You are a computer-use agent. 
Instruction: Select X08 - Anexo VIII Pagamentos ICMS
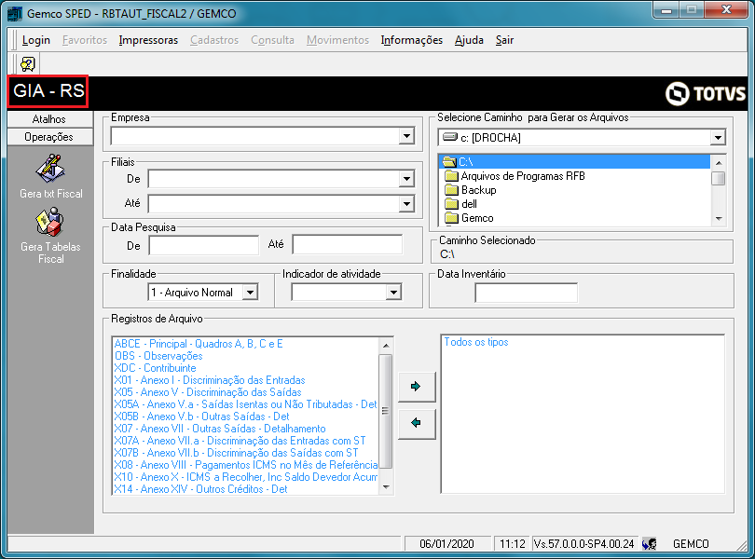pos(245,465)
